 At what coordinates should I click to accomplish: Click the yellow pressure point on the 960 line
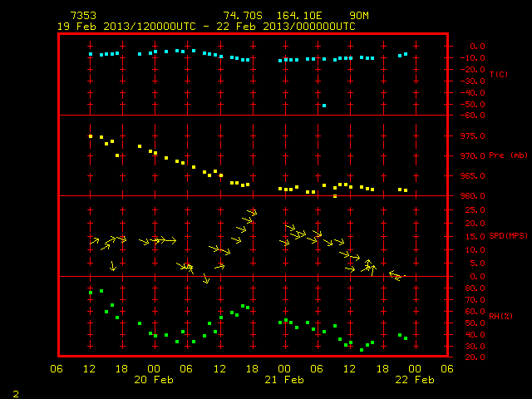pos(335,196)
